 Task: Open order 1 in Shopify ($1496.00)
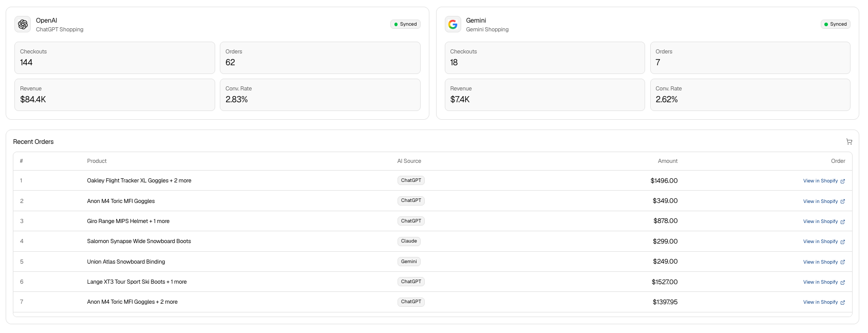824,181
